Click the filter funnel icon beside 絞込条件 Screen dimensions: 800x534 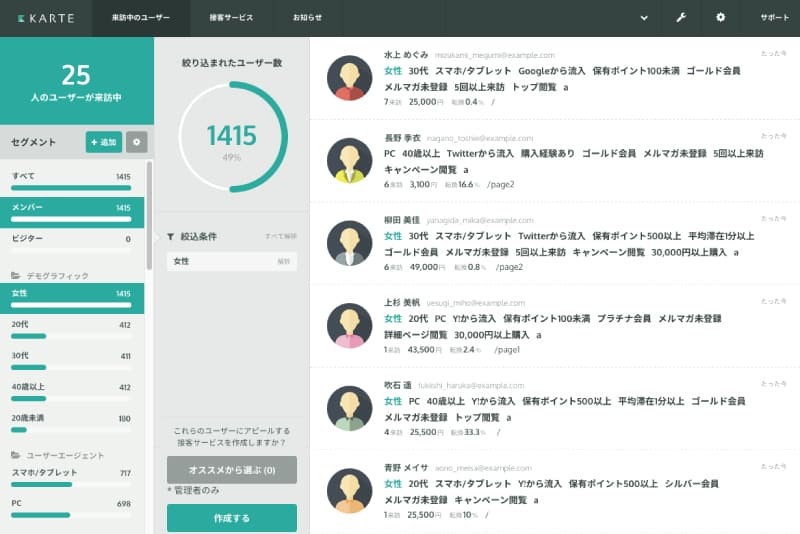[171, 237]
